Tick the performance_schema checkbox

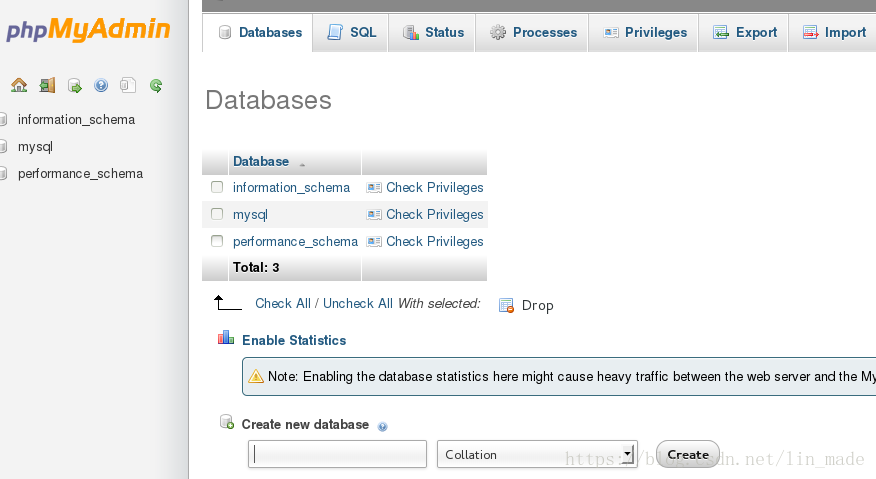(x=217, y=241)
